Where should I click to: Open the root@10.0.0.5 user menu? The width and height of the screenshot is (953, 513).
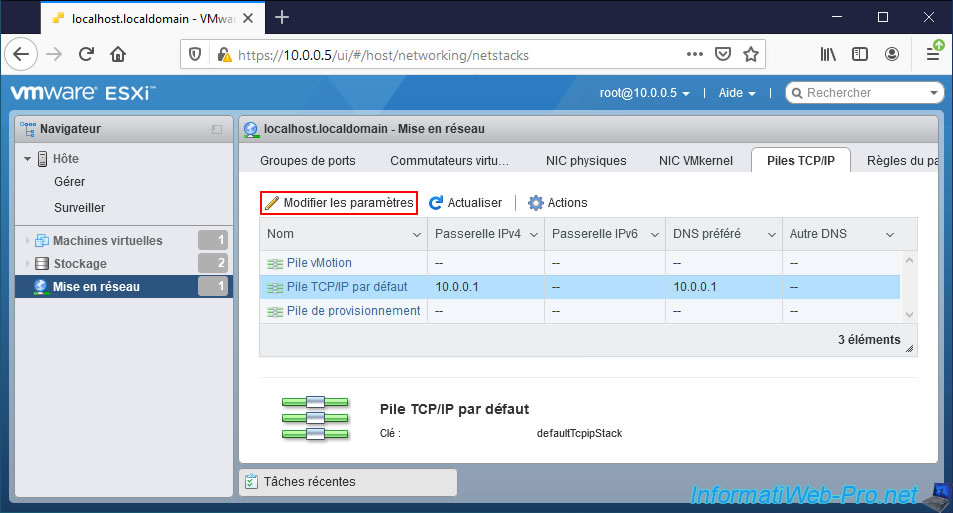(x=644, y=93)
